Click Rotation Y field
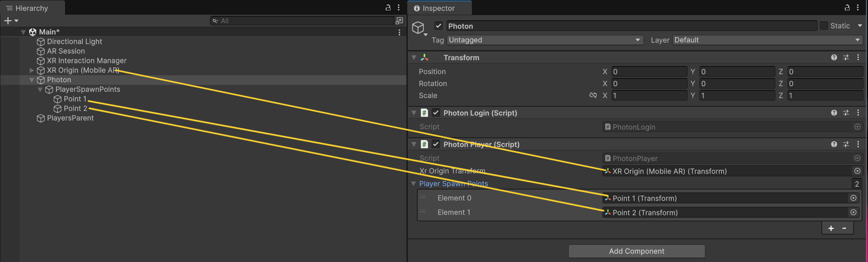The width and height of the screenshot is (868, 262). (x=737, y=84)
